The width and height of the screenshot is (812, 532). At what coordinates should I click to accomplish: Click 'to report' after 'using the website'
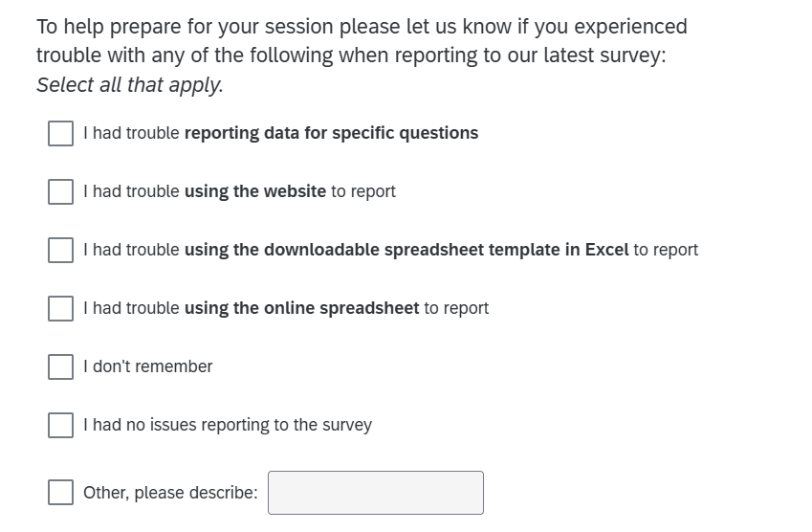tap(363, 191)
